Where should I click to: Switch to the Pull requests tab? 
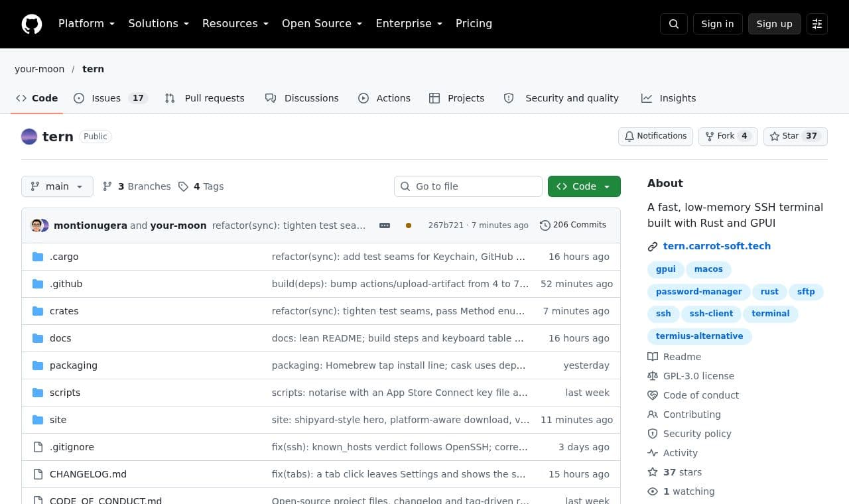click(x=205, y=98)
